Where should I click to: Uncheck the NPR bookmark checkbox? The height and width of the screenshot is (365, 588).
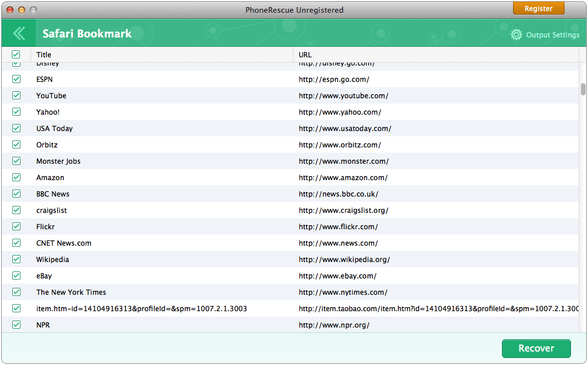pos(16,325)
